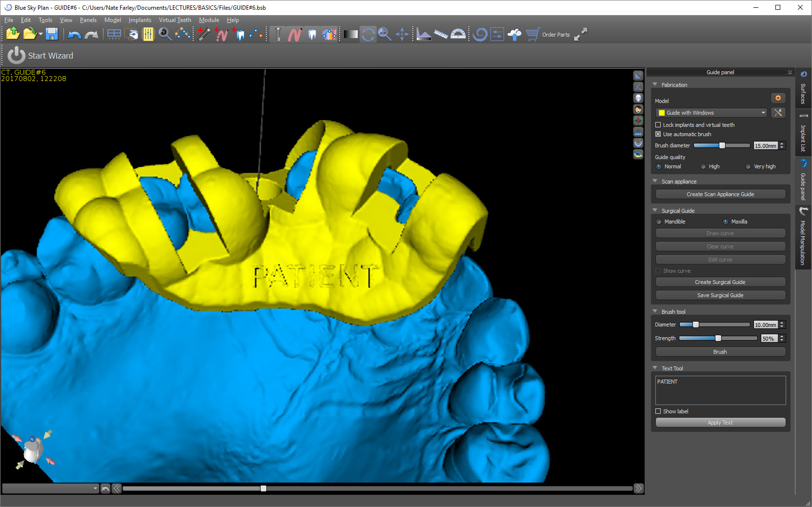Open the File menu
The height and width of the screenshot is (507, 812).
[9, 20]
